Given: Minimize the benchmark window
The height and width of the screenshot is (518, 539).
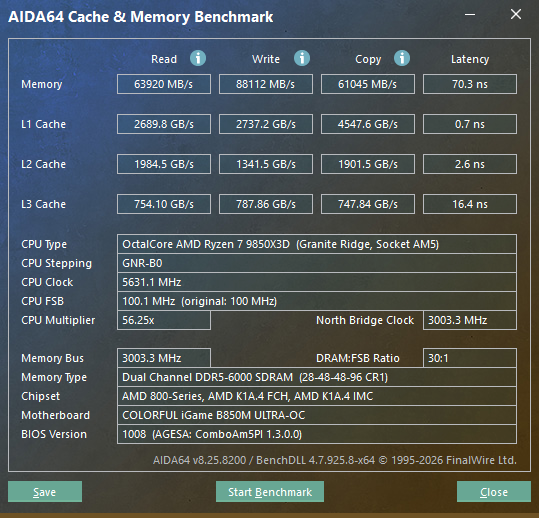Looking at the screenshot, I should point(470,14).
